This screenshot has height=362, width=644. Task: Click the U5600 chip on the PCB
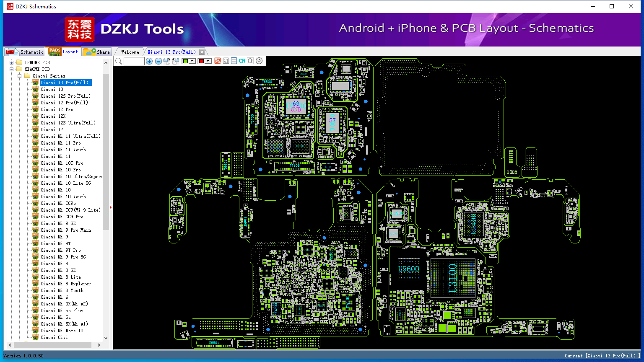click(408, 269)
